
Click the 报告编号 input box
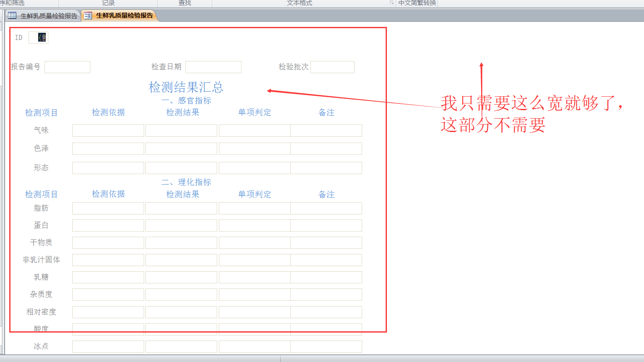[67, 67]
